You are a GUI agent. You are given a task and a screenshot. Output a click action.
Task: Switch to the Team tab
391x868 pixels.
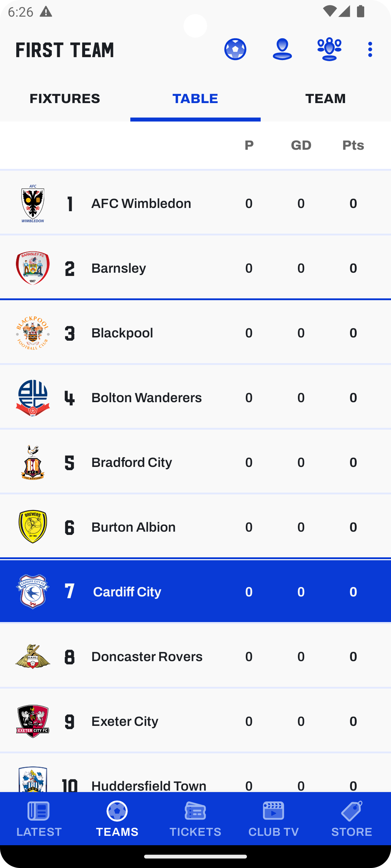coord(325,99)
